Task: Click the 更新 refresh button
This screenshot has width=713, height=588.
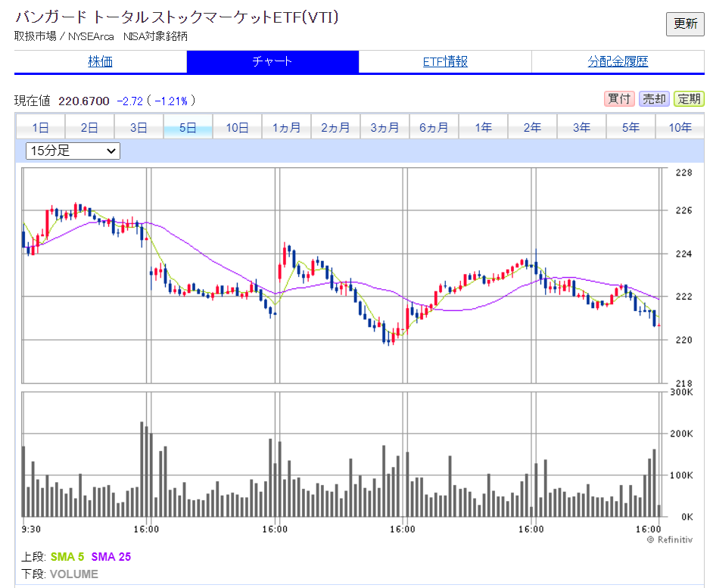Action: tap(685, 24)
